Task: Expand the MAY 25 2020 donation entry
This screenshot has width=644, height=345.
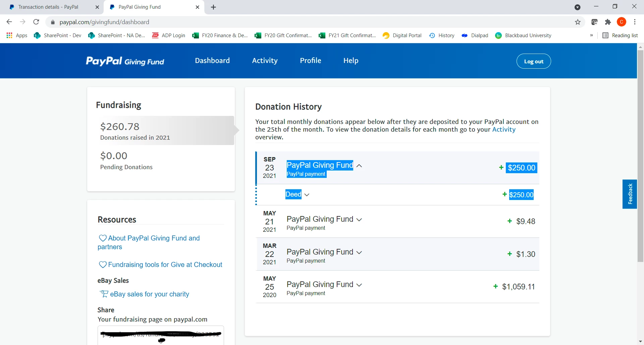Action: click(x=359, y=285)
